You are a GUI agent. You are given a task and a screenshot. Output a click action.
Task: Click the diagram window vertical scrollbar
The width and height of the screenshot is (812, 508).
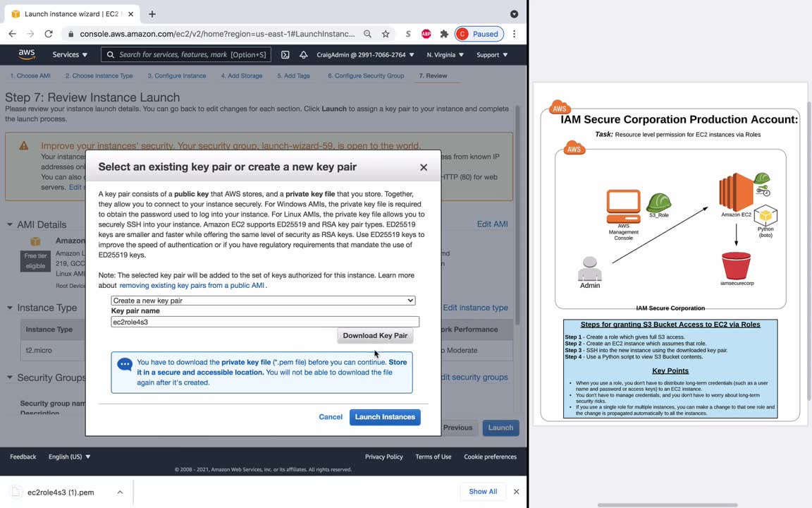pyautogui.click(x=809, y=251)
